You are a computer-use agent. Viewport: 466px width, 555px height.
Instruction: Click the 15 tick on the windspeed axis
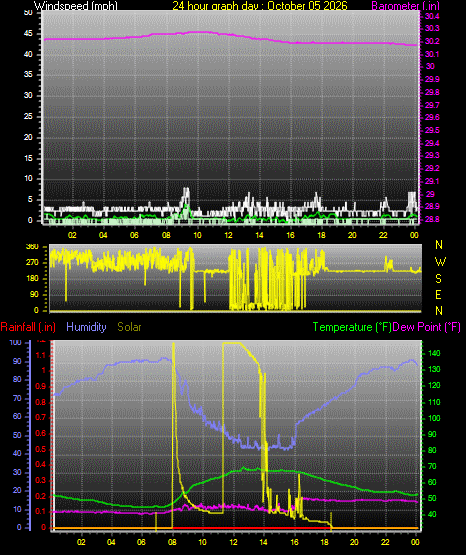point(28,158)
